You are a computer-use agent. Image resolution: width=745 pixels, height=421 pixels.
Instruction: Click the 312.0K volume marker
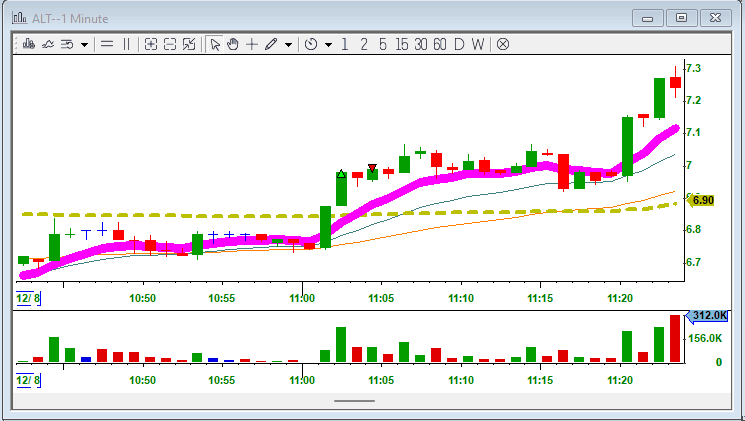click(707, 316)
